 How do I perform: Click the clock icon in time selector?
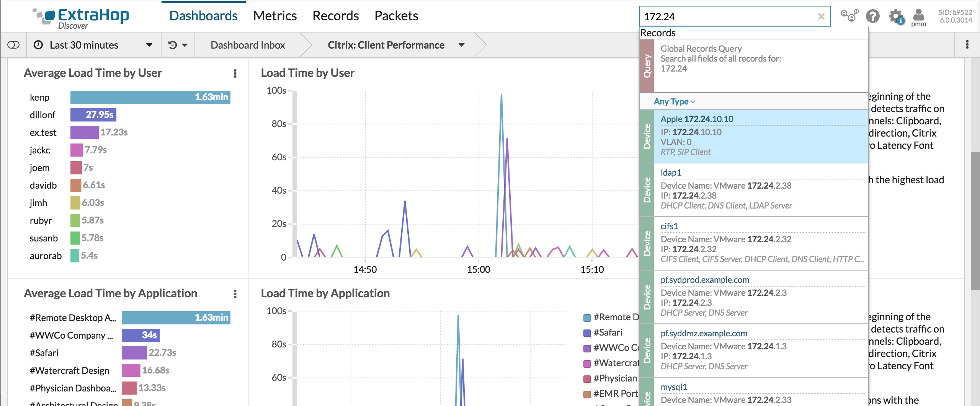pyautogui.click(x=38, y=45)
